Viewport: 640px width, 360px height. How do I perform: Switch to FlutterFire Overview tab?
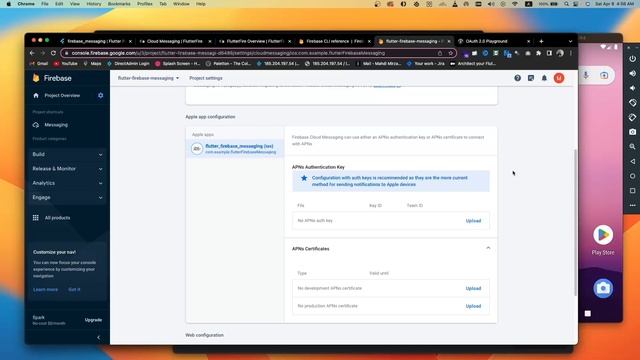click(x=255, y=41)
